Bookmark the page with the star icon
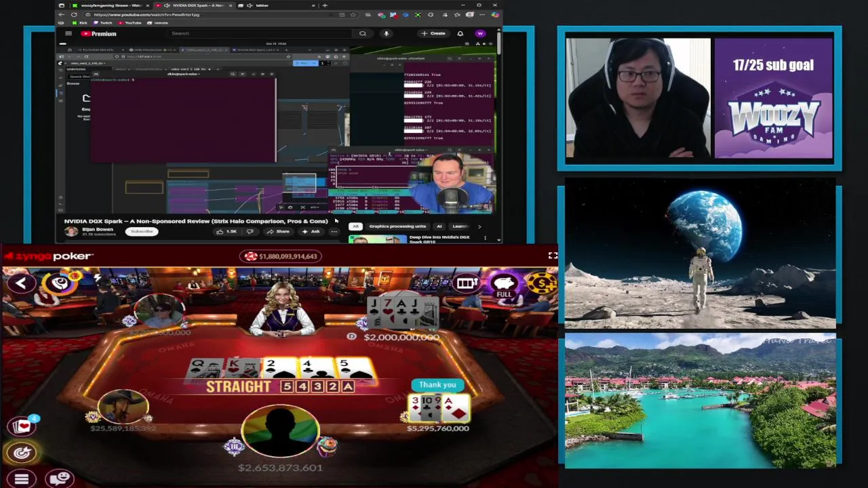The width and height of the screenshot is (868, 488). pyautogui.click(x=353, y=14)
